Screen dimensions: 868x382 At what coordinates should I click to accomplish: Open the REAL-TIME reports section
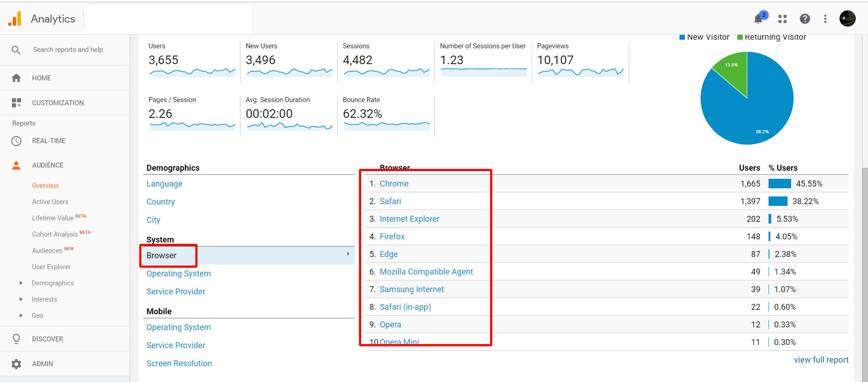pyautogui.click(x=49, y=141)
